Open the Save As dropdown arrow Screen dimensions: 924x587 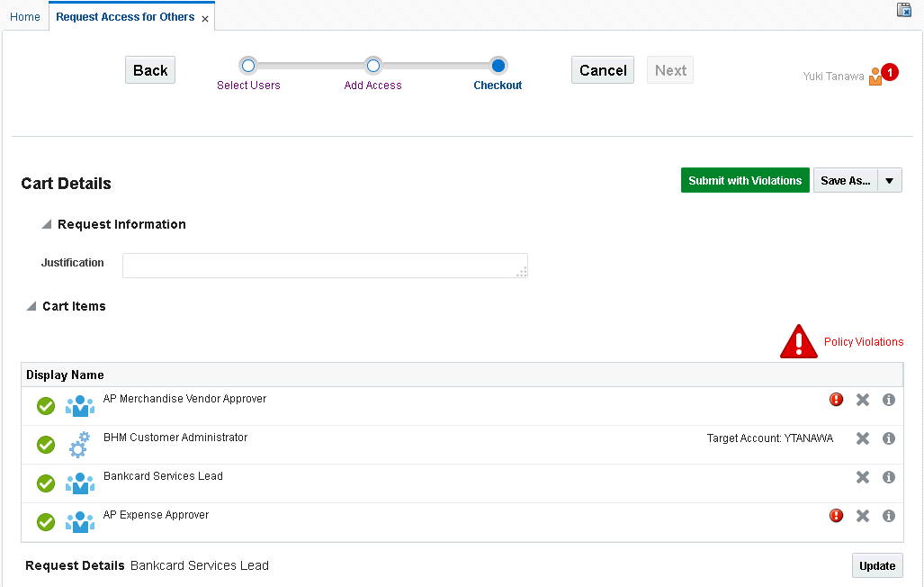890,181
